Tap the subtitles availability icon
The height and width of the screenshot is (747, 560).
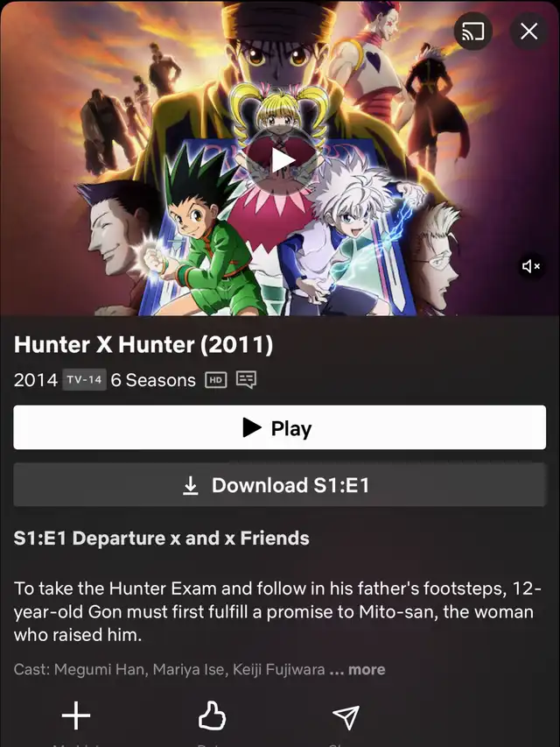pos(246,380)
